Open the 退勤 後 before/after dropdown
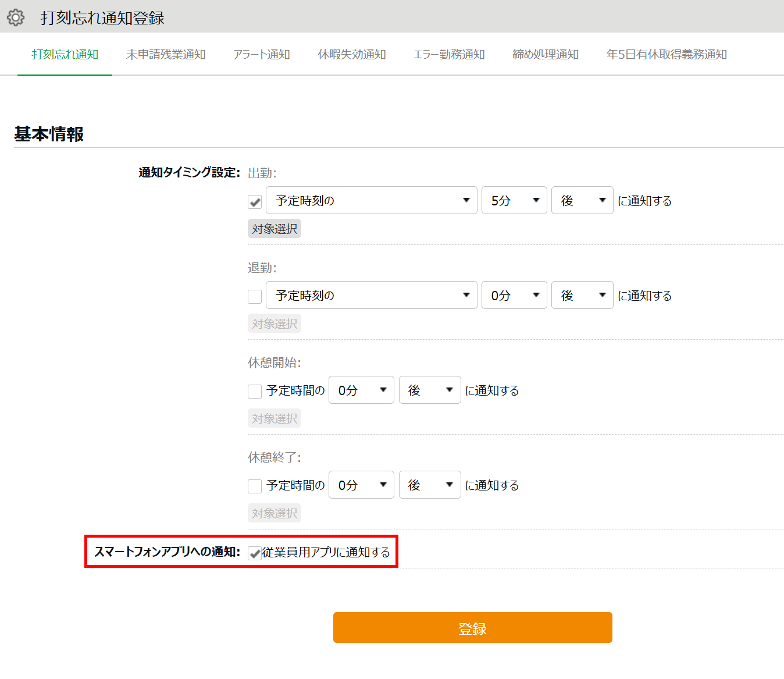The image size is (784, 679). [582, 295]
